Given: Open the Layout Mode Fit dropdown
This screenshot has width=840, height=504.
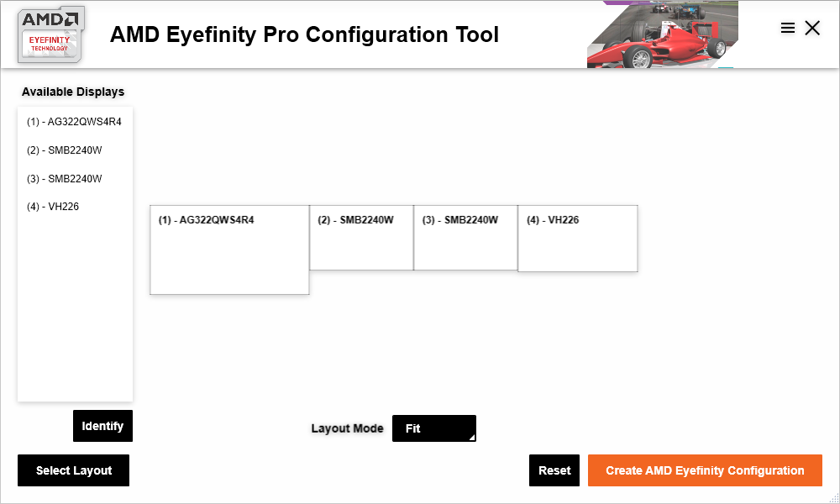Looking at the screenshot, I should tap(434, 428).
